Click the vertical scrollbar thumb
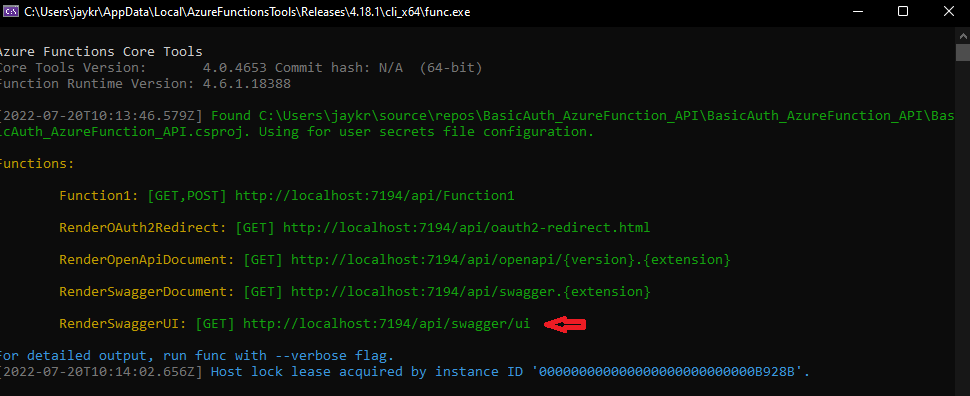Image resolution: width=970 pixels, height=396 pixels. (963, 53)
